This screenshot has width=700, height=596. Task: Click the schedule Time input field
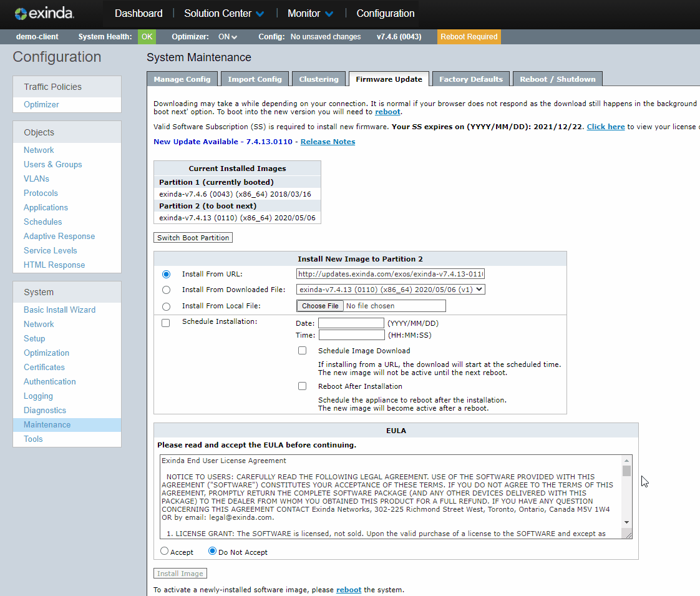[x=352, y=335]
